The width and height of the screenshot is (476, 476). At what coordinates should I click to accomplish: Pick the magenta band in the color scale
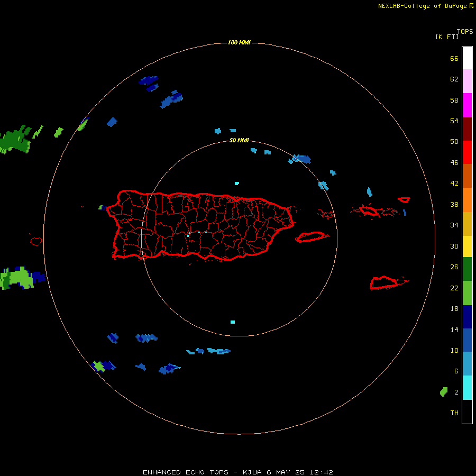pos(467,105)
